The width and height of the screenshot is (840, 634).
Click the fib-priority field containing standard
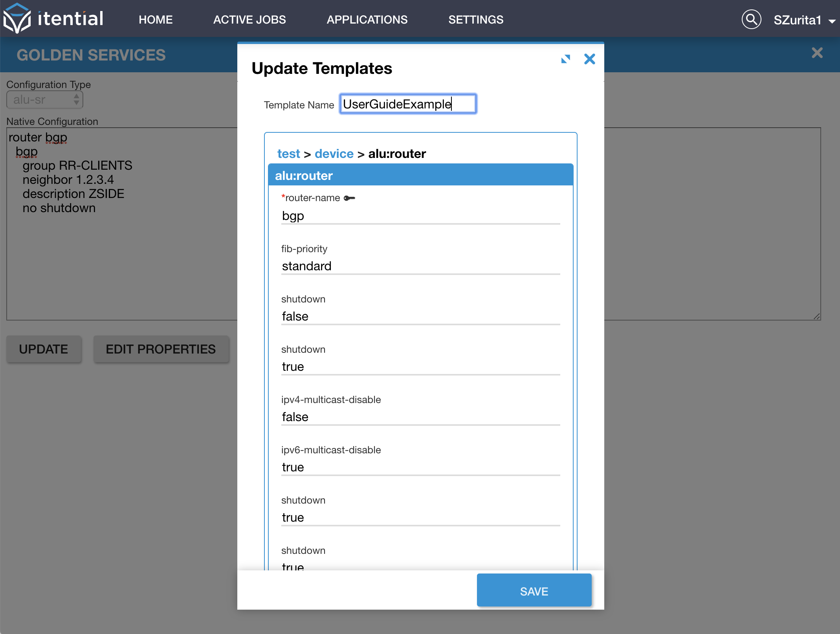click(x=420, y=267)
